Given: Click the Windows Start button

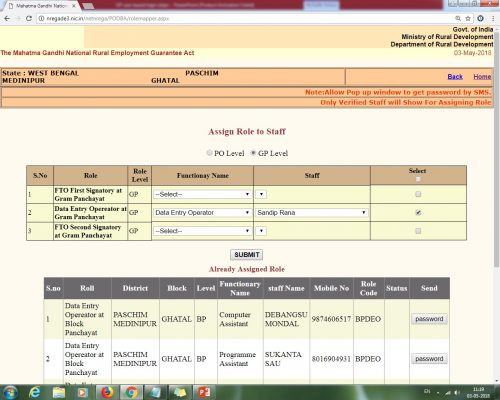Looking at the screenshot, I should tap(10, 392).
